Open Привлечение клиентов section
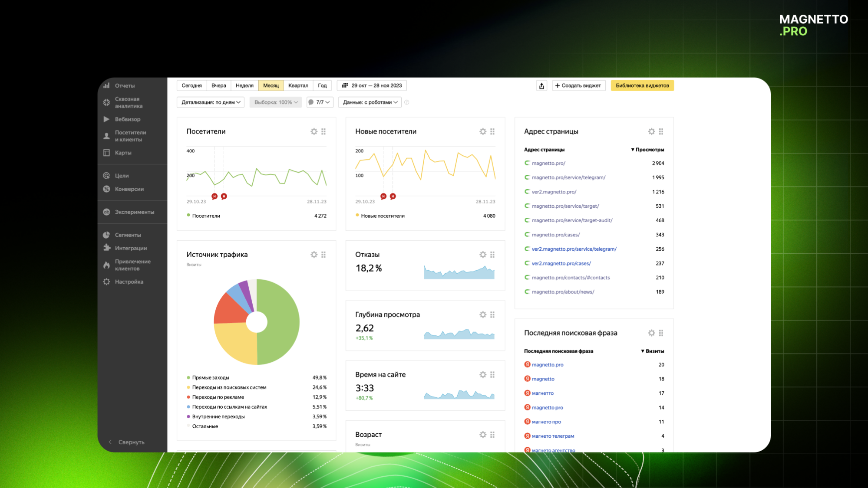 (132, 265)
